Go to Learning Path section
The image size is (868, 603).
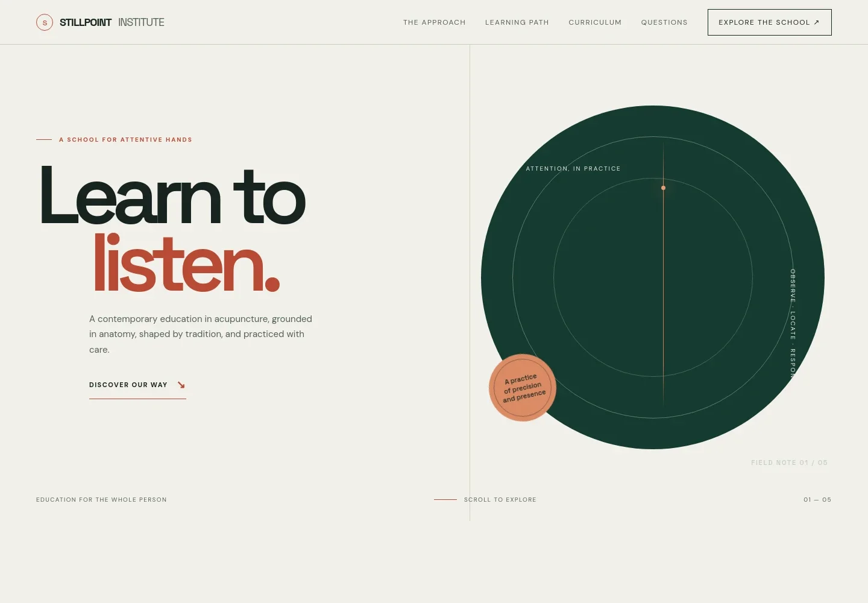click(517, 22)
